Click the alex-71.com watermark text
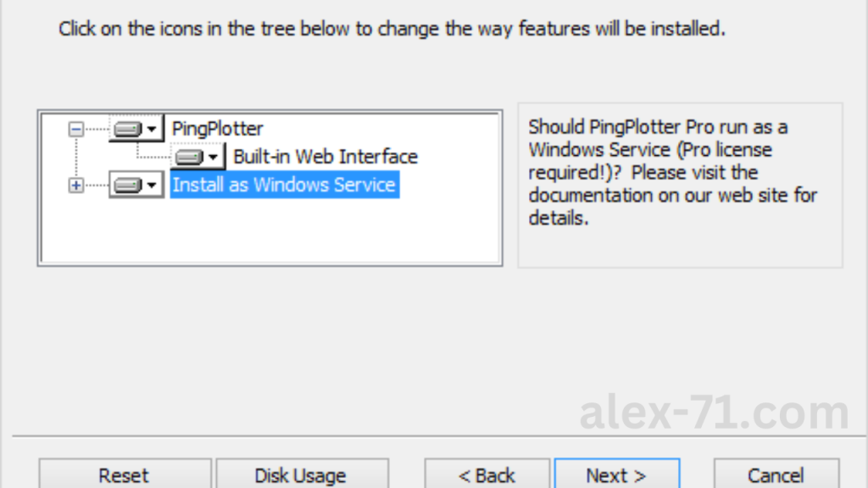This screenshot has height=488, width=868. (714, 413)
